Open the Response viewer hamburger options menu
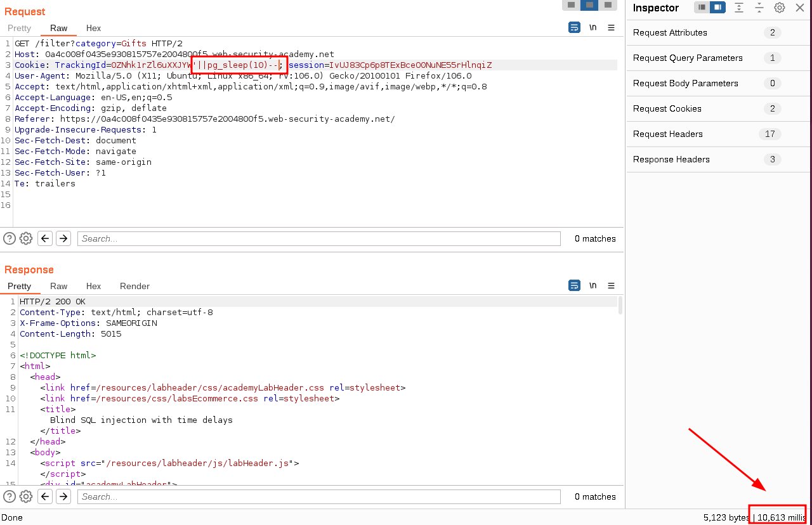812x525 pixels. click(x=611, y=285)
